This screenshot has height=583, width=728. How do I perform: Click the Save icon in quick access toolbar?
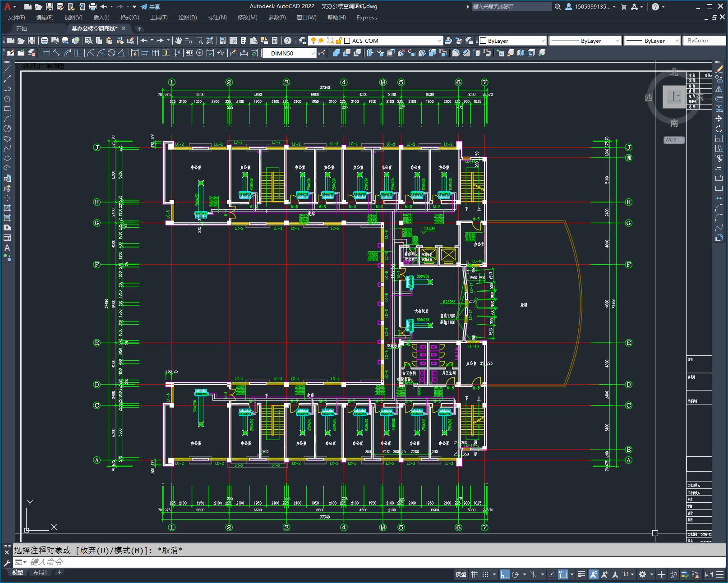tap(50, 7)
